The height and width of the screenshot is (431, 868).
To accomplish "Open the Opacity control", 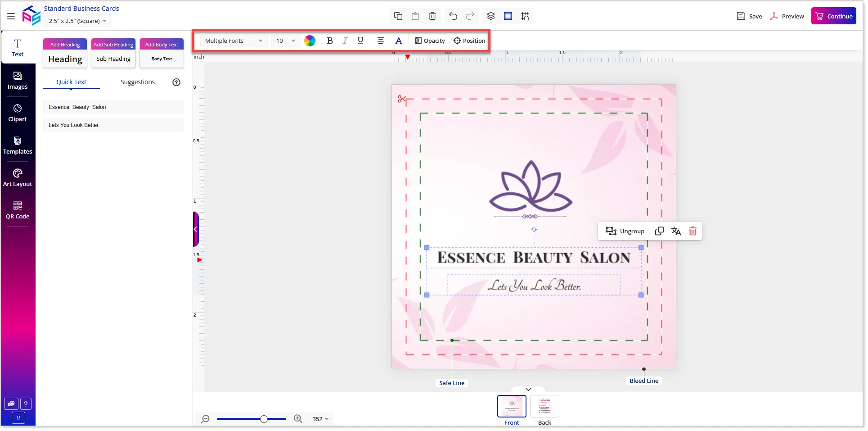I will click(430, 41).
